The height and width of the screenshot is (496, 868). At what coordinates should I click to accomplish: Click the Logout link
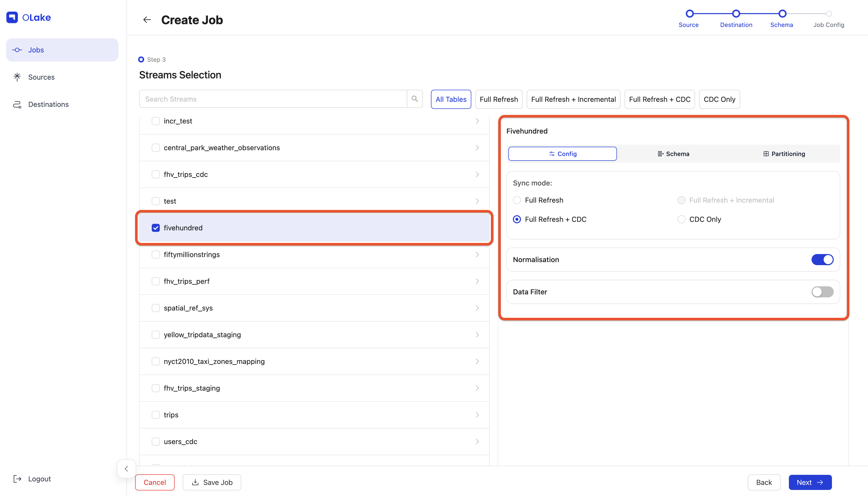pyautogui.click(x=39, y=479)
